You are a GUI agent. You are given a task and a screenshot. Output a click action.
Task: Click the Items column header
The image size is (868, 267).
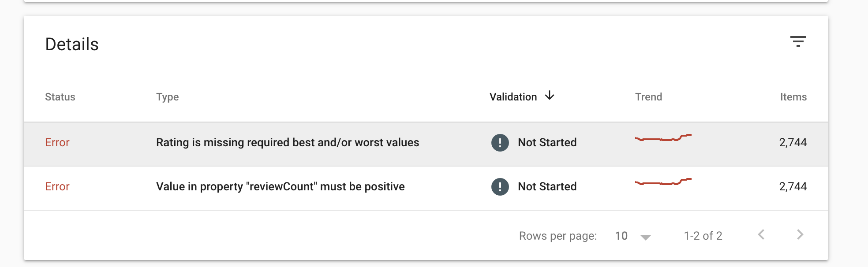[x=793, y=97]
